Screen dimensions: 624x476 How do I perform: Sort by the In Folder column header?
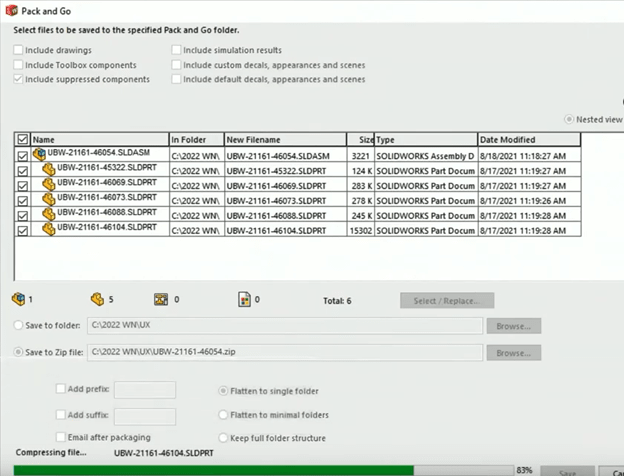tap(197, 139)
